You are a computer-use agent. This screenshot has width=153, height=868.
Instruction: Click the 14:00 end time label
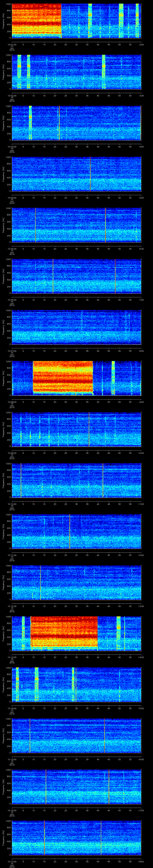pyautogui.click(x=141, y=657)
